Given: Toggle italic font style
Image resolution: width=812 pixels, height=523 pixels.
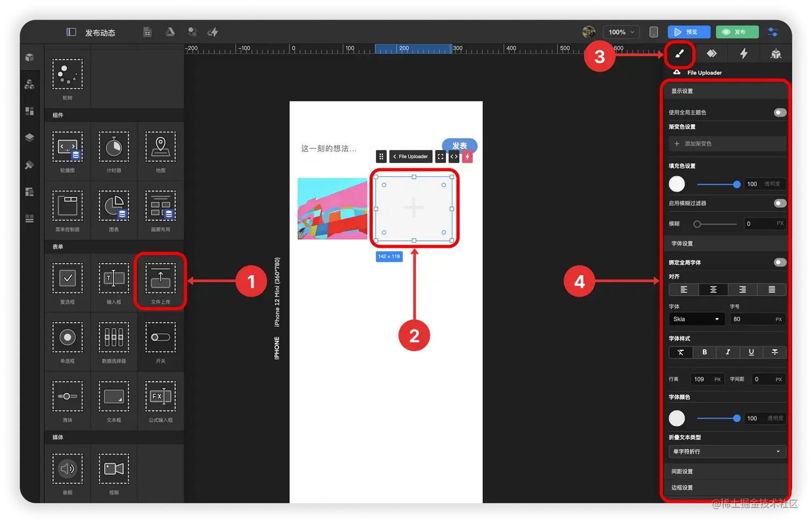Looking at the screenshot, I should (728, 352).
